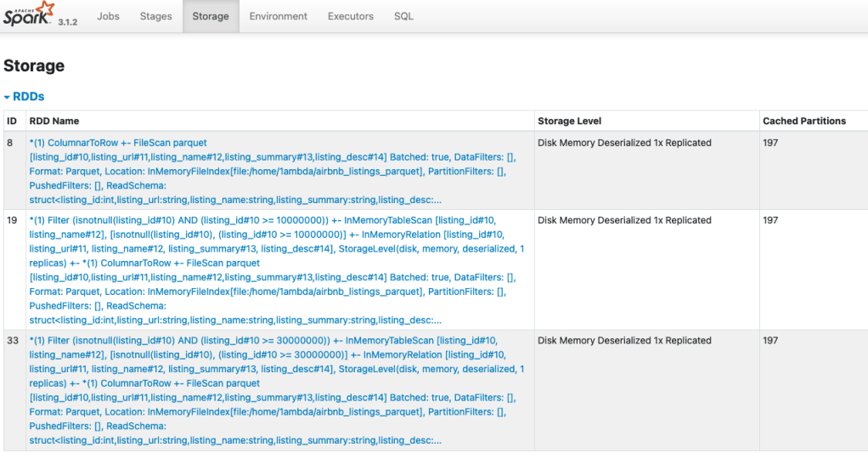Select ID cell 19 in the table
The height and width of the screenshot is (464, 868).
click(x=12, y=220)
